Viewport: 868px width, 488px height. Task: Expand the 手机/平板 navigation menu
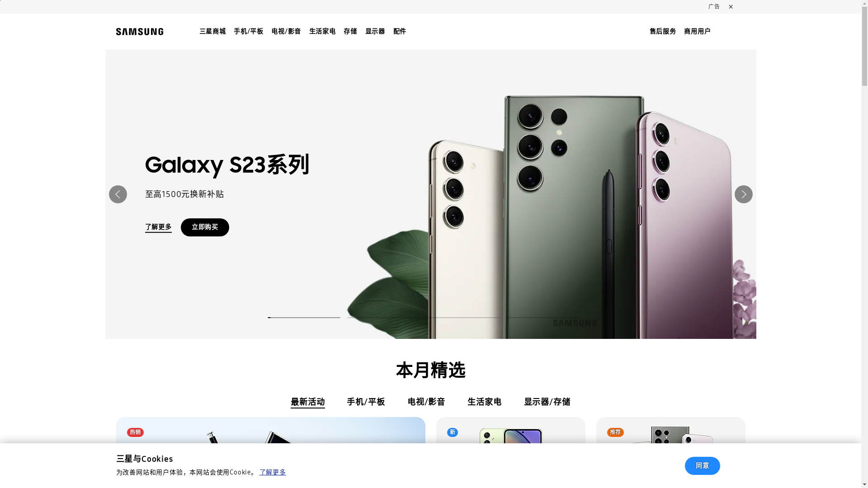[249, 31]
